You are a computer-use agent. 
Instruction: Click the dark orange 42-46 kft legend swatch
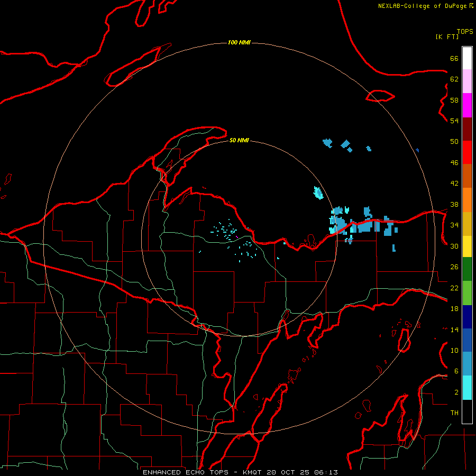467,176
